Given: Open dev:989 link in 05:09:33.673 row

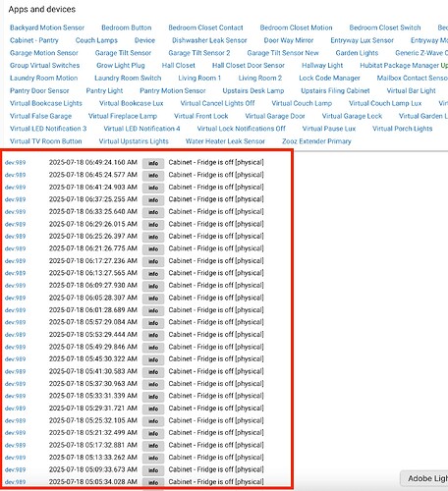Looking at the screenshot, I should tap(15, 470).
